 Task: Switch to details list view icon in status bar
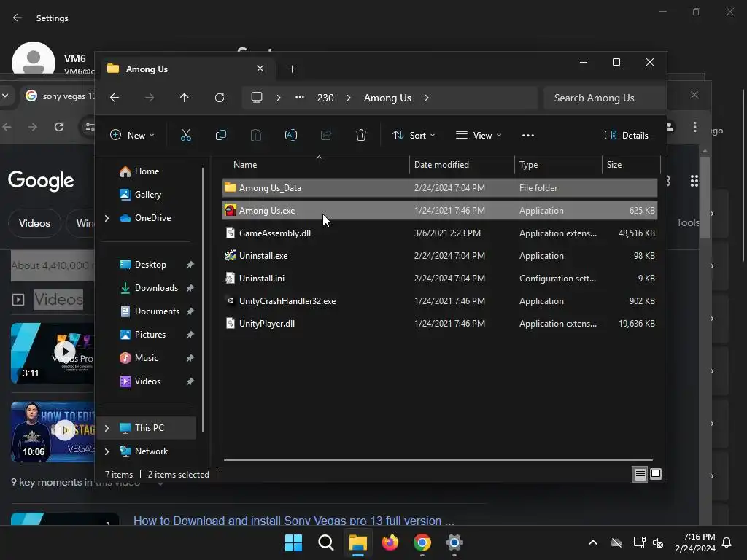pos(640,474)
